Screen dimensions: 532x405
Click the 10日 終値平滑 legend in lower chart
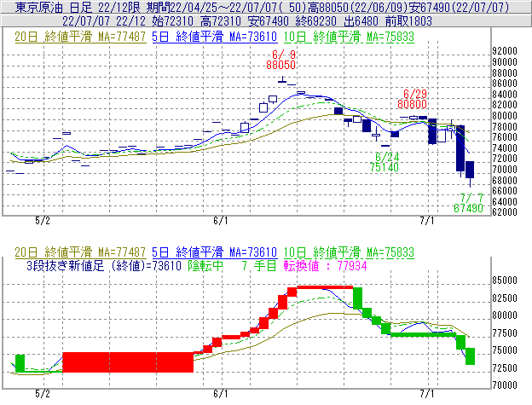[349, 252]
